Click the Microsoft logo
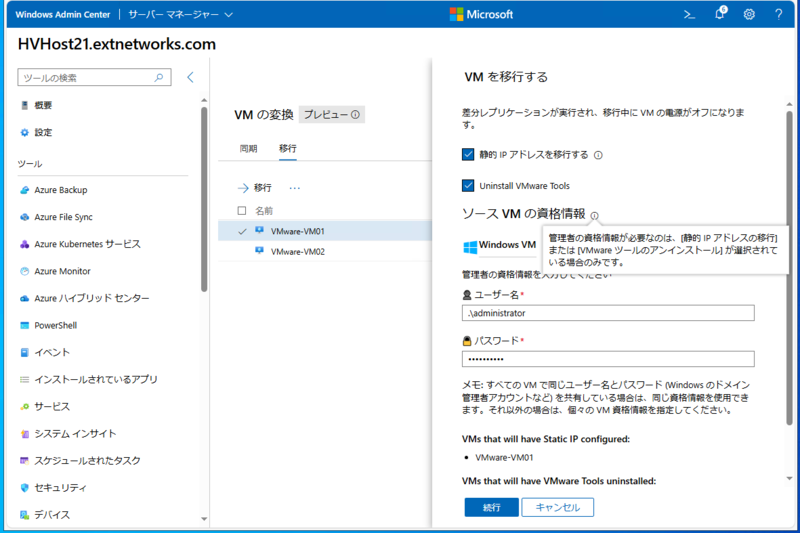The height and width of the screenshot is (533, 800). 481,14
